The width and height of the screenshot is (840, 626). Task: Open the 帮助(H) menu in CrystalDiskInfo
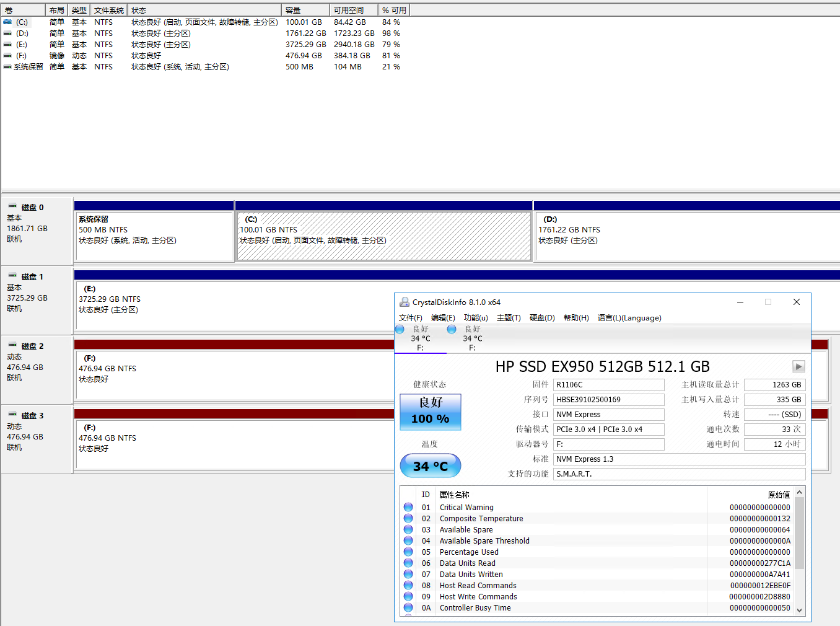pos(576,318)
